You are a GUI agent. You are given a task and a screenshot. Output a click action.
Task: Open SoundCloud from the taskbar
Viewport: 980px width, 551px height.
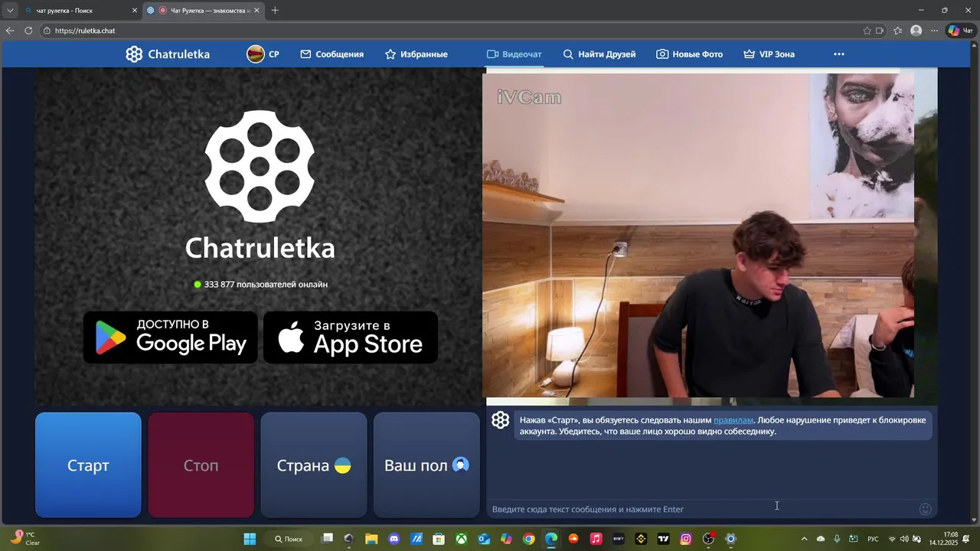(x=573, y=539)
